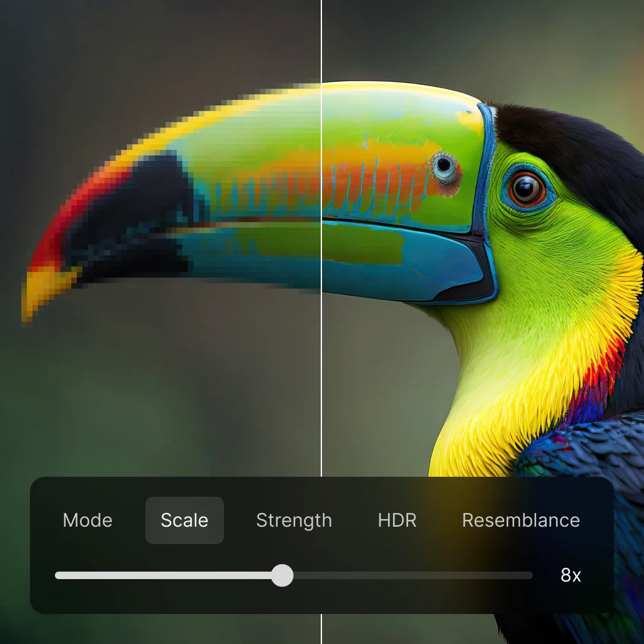Click Resemblance to adjust source fidelity
This screenshot has width=644, height=644.
pos(521,520)
